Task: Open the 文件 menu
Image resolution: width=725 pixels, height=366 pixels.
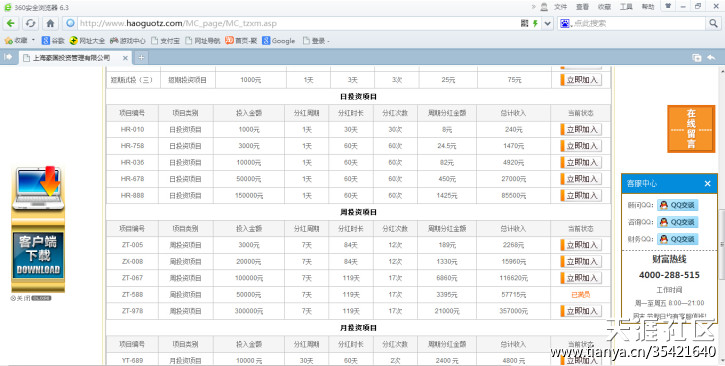Action: point(560,7)
